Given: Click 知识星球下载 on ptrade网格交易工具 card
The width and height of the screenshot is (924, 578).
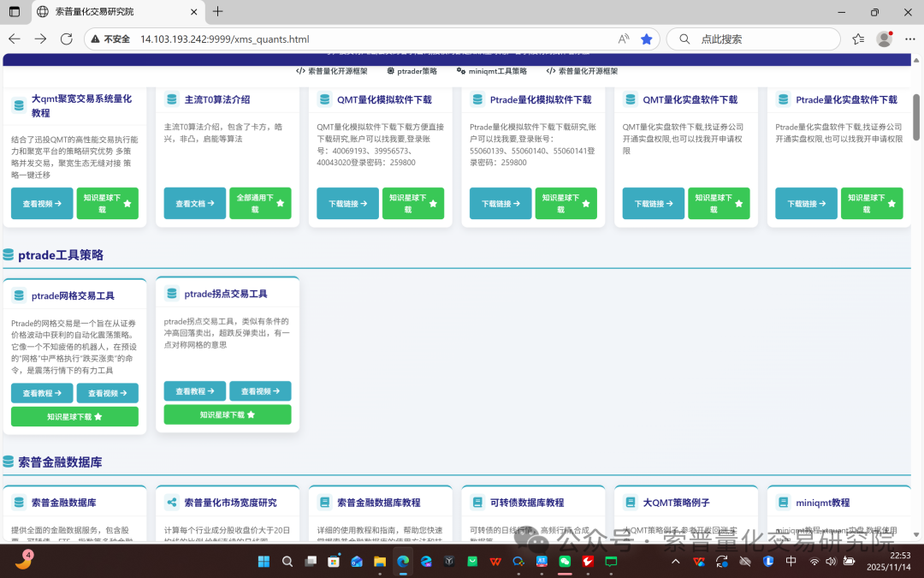Looking at the screenshot, I should pos(74,416).
